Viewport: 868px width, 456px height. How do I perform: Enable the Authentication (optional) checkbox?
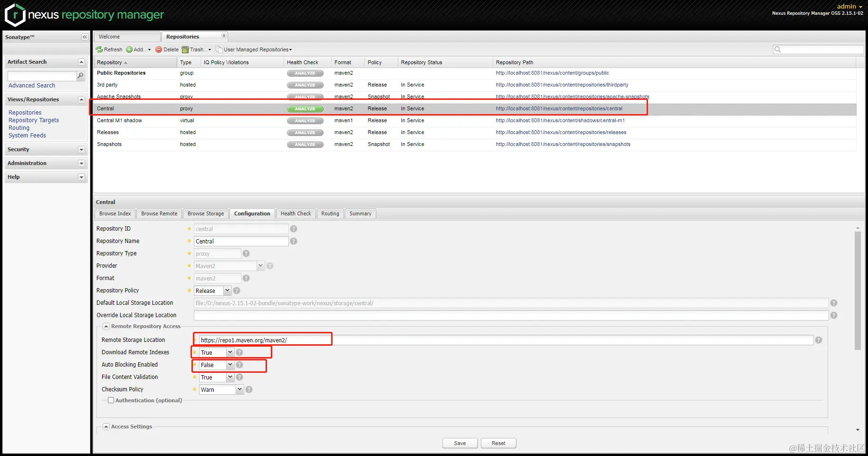(x=111, y=400)
